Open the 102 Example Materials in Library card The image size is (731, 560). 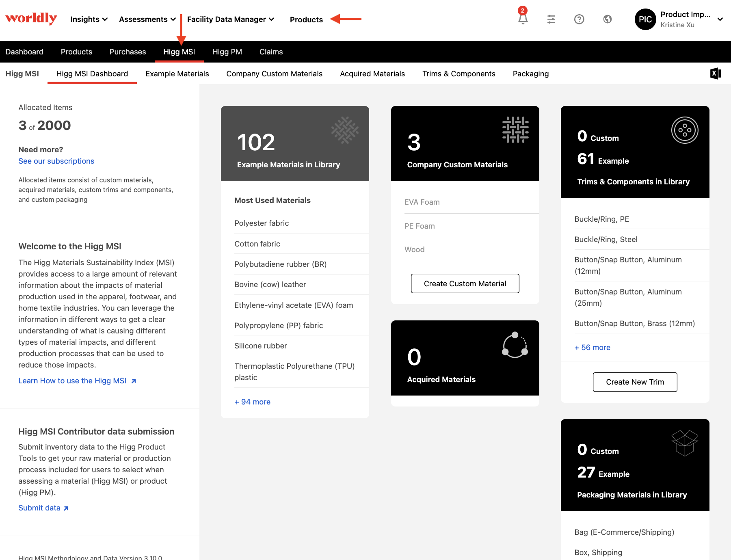tap(295, 143)
